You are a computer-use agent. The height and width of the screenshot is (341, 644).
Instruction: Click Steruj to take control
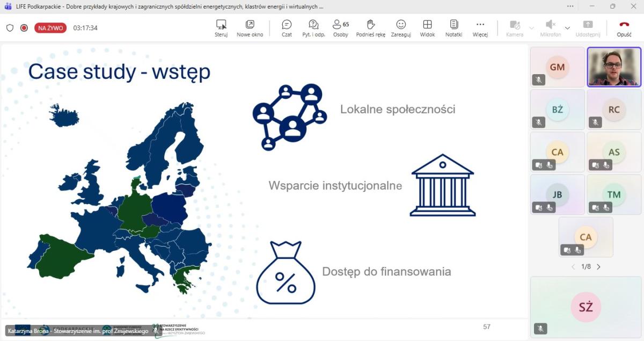click(x=221, y=28)
